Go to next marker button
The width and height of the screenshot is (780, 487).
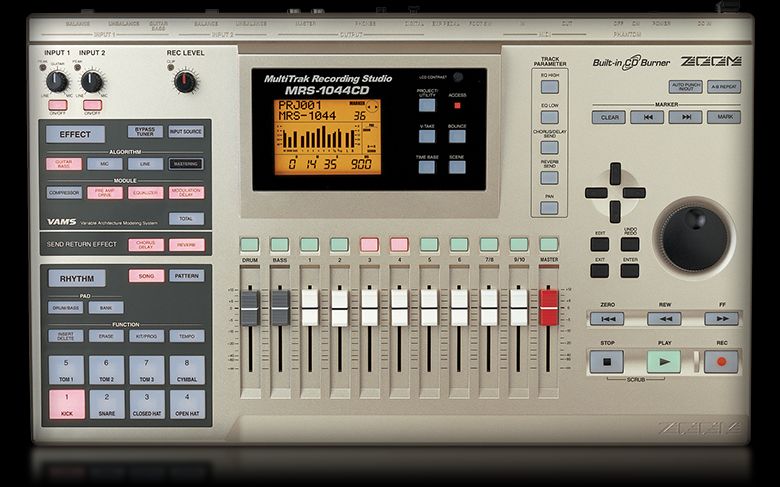click(685, 117)
